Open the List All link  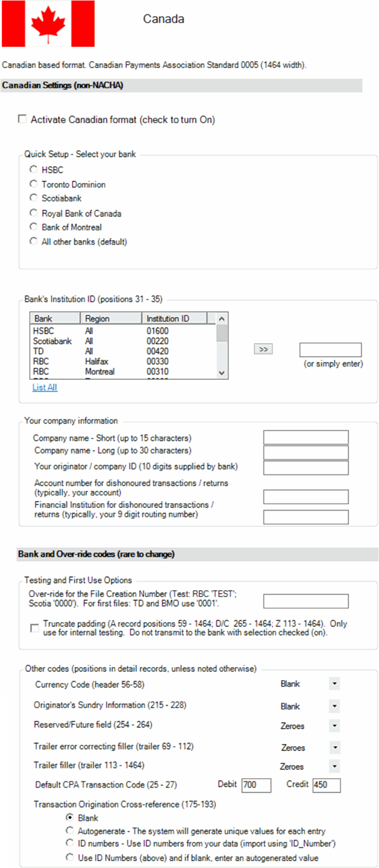pyautogui.click(x=45, y=387)
